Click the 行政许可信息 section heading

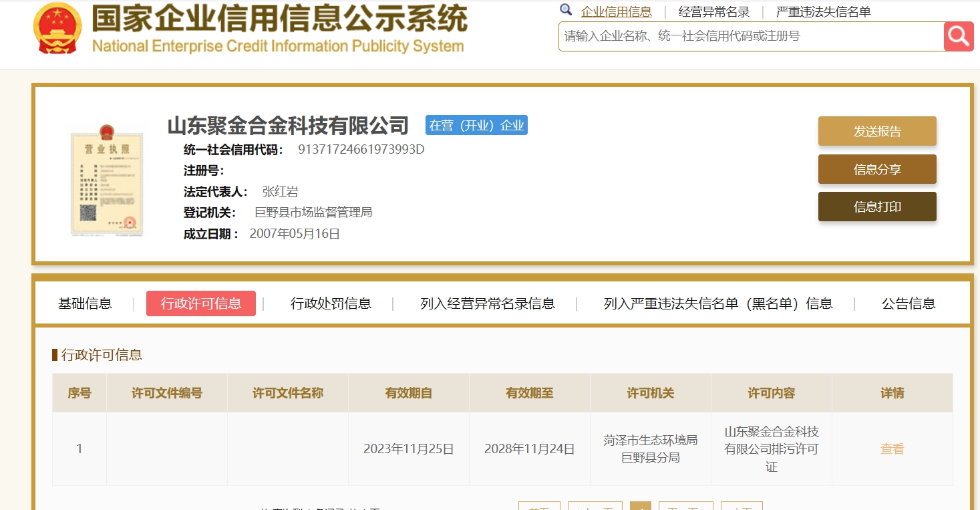[x=102, y=355]
